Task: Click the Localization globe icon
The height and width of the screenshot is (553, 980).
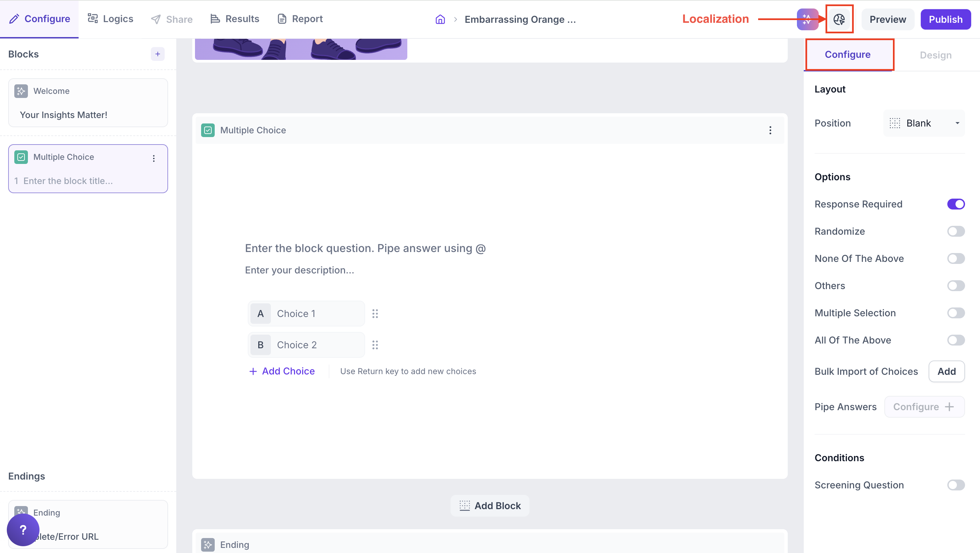Action: [x=839, y=19]
